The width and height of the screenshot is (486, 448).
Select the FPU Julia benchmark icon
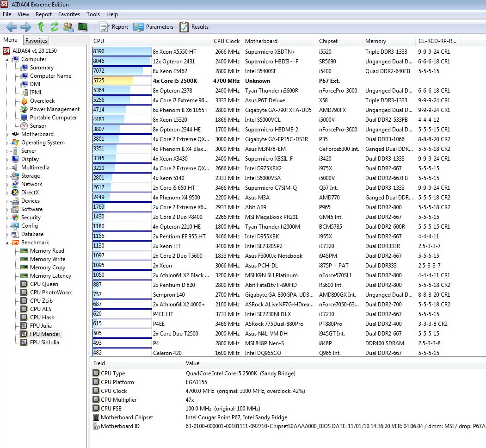coord(24,326)
